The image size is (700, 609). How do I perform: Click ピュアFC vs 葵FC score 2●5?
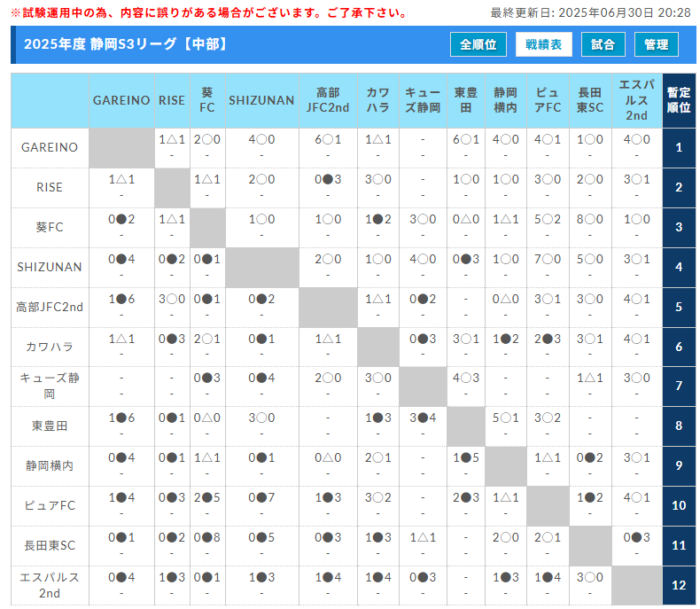point(207,497)
